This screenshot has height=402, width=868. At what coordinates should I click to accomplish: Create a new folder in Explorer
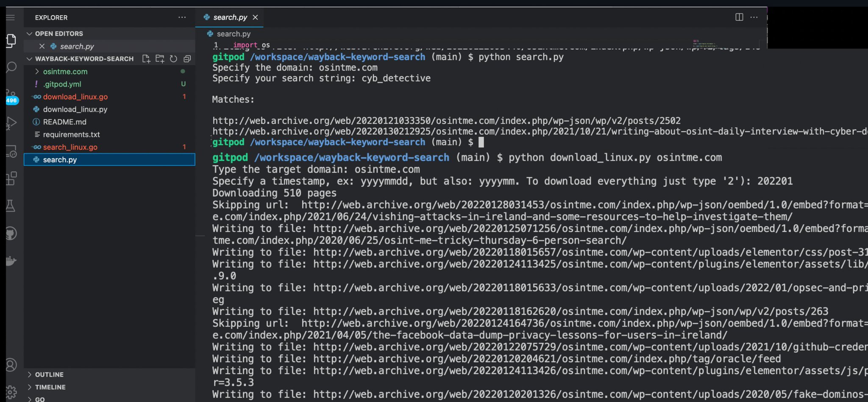(160, 59)
